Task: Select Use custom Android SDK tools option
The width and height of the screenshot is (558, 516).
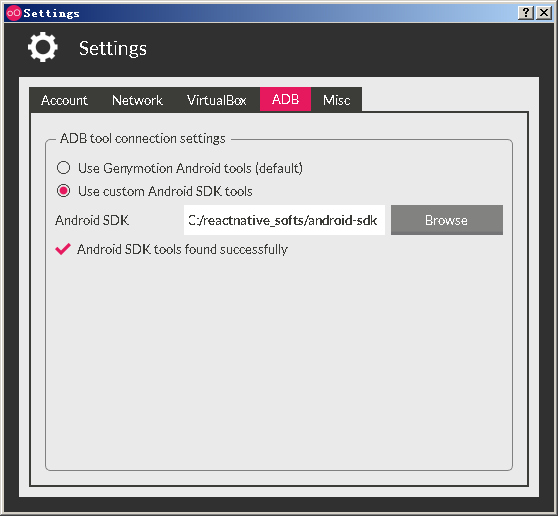Action: pyautogui.click(x=64, y=191)
